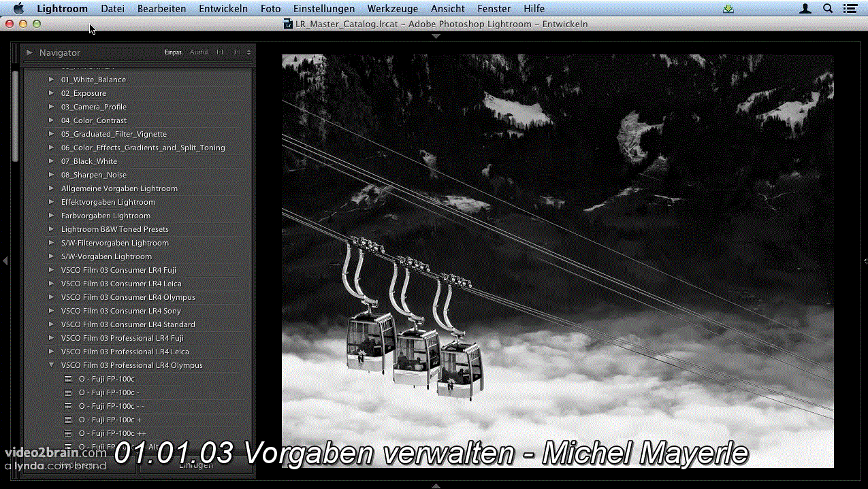The width and height of the screenshot is (868, 489).
Task: Click the green download status menu bar icon
Action: [x=728, y=8]
